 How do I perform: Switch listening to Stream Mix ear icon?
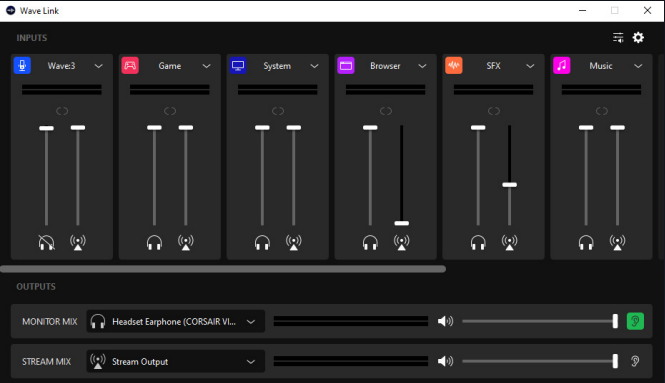tap(635, 361)
